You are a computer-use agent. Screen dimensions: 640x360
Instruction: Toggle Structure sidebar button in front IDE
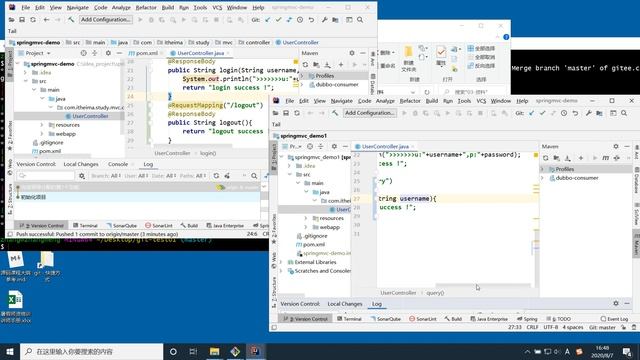coord(274,291)
